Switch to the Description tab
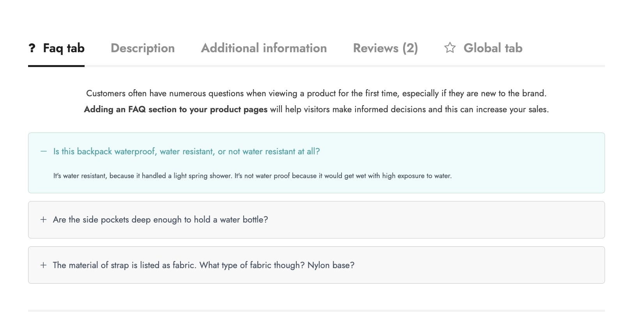The width and height of the screenshot is (644, 325). pos(143,48)
